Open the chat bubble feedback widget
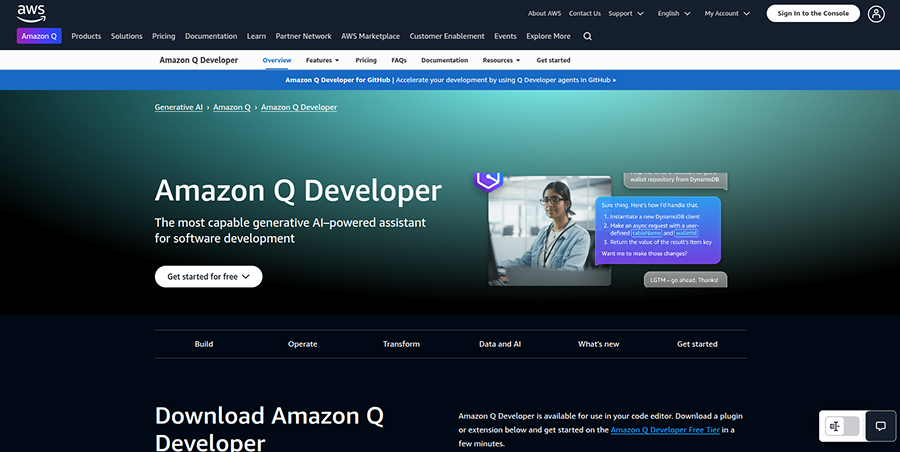Viewport: 900px width, 452px height. click(880, 426)
